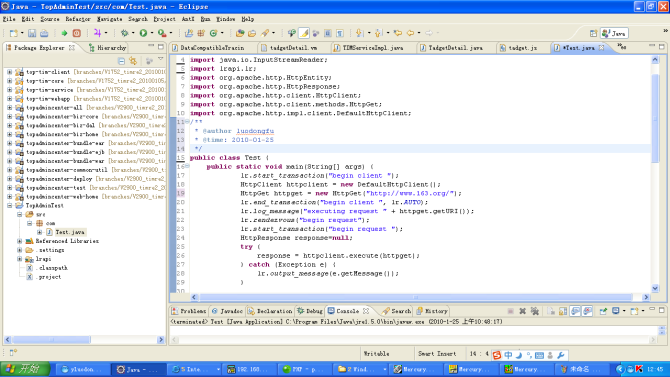Collapse the main method fold marker
This screenshot has width=670, height=377.
pyautogui.click(x=187, y=166)
